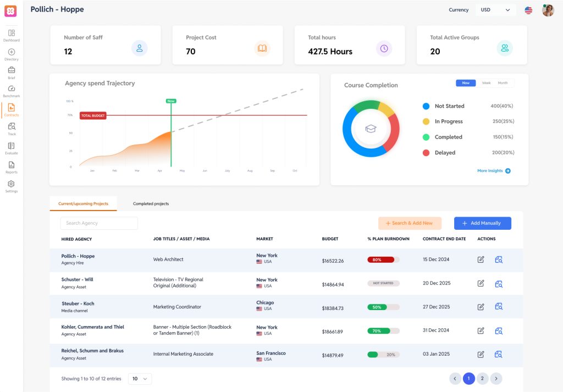563x392 pixels.
Task: Open Track in the sidebar
Action: pyautogui.click(x=12, y=127)
